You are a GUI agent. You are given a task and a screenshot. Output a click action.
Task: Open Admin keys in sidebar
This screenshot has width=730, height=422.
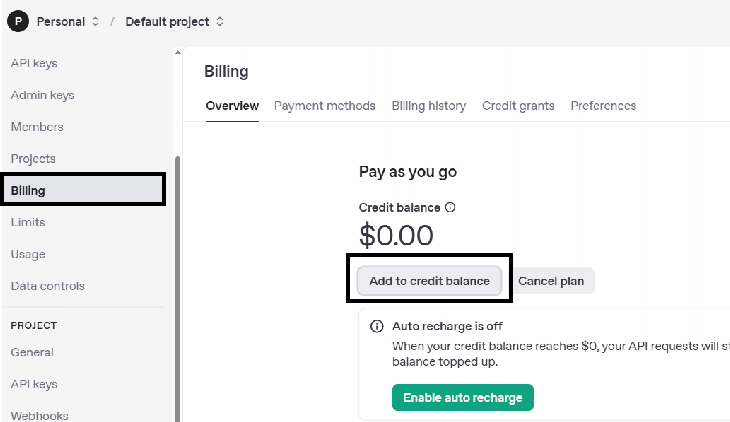pos(42,95)
